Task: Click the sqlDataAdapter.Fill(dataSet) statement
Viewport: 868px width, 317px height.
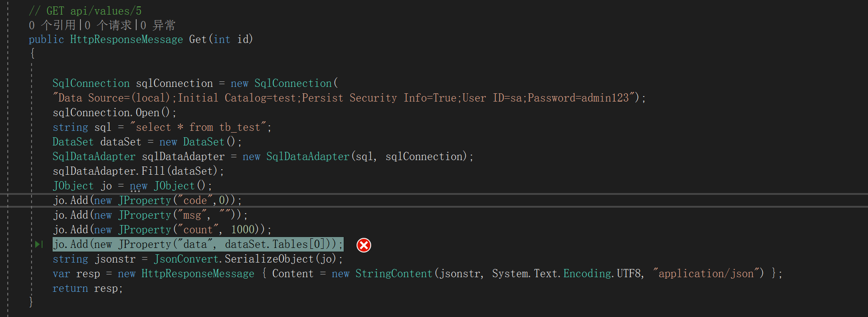Action: coord(138,171)
